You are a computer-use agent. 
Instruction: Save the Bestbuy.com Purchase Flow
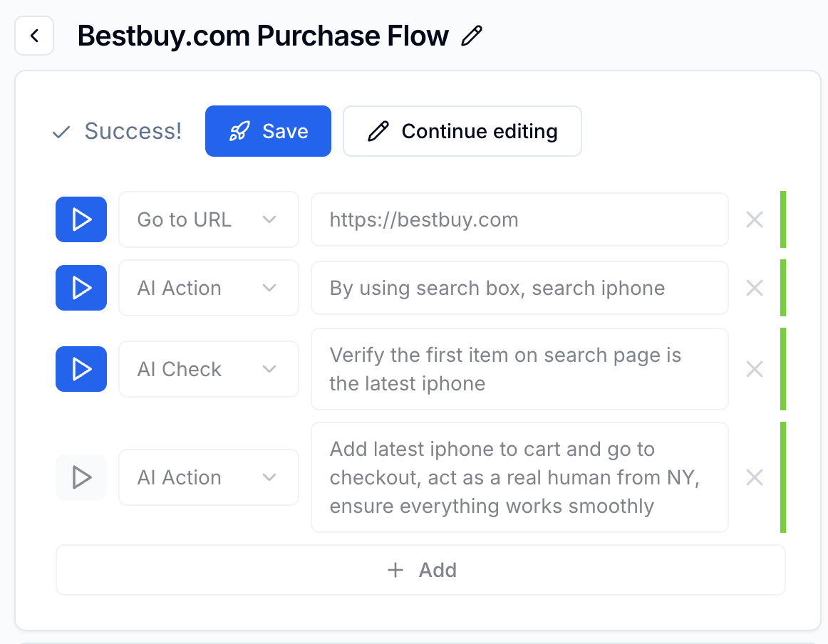click(x=268, y=131)
